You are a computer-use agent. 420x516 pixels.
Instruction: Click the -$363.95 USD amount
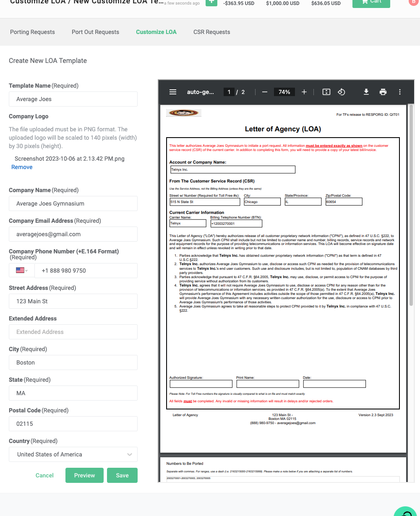239,3
